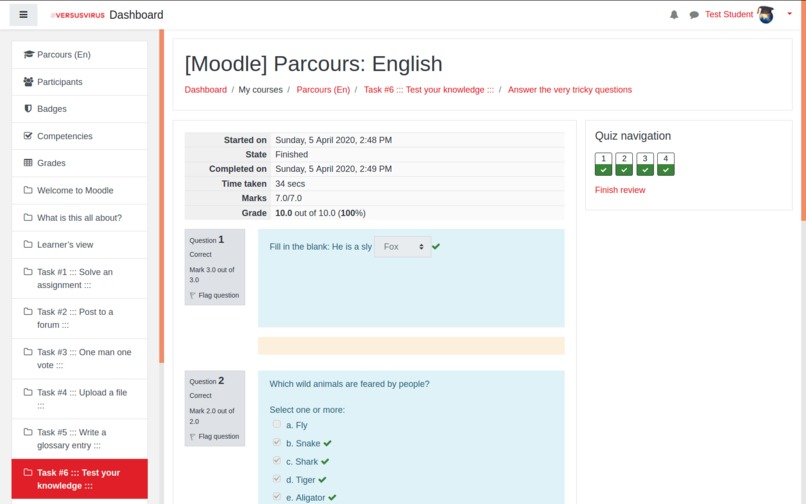
Task: Click folder icon beside Welcome to Moodle
Action: [28, 190]
